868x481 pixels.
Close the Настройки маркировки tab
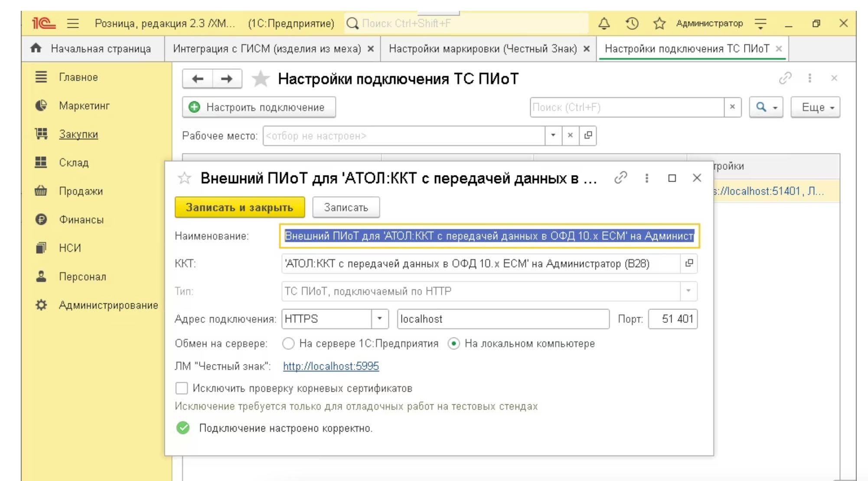click(587, 49)
